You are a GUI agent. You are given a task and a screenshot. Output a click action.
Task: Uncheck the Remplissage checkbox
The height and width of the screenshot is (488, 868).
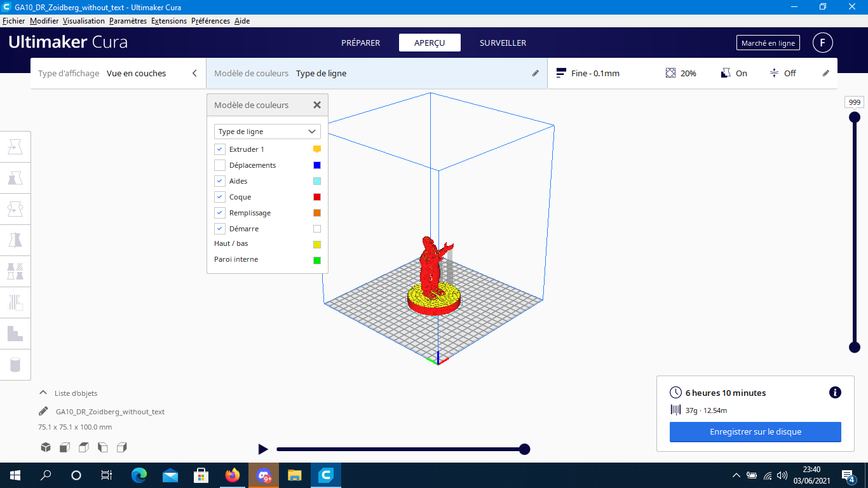click(220, 213)
